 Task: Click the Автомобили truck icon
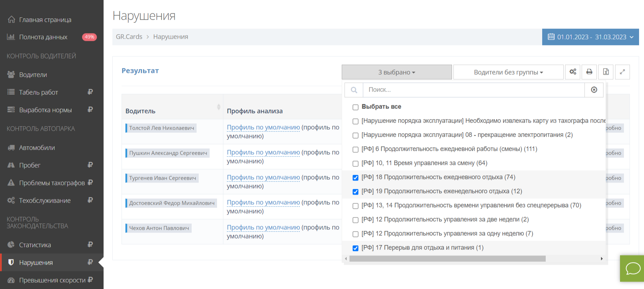11,147
